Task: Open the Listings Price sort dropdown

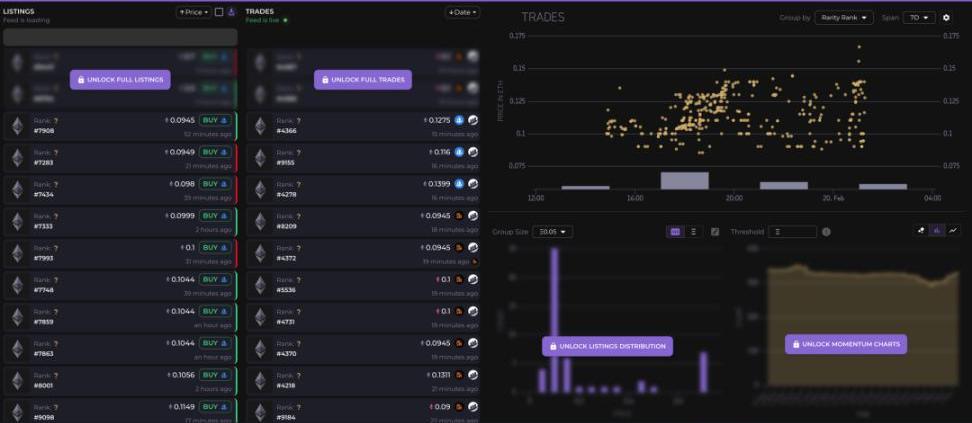Action: pyautogui.click(x=193, y=12)
